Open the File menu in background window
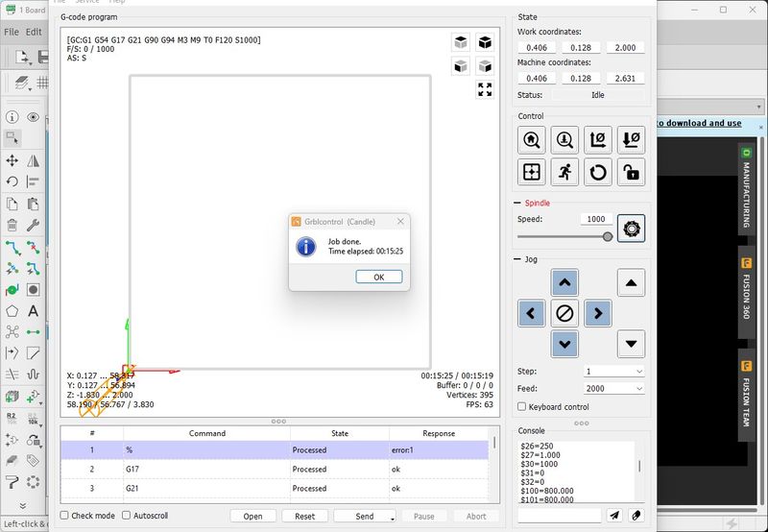Viewport: 768px width, 532px height. (x=12, y=32)
